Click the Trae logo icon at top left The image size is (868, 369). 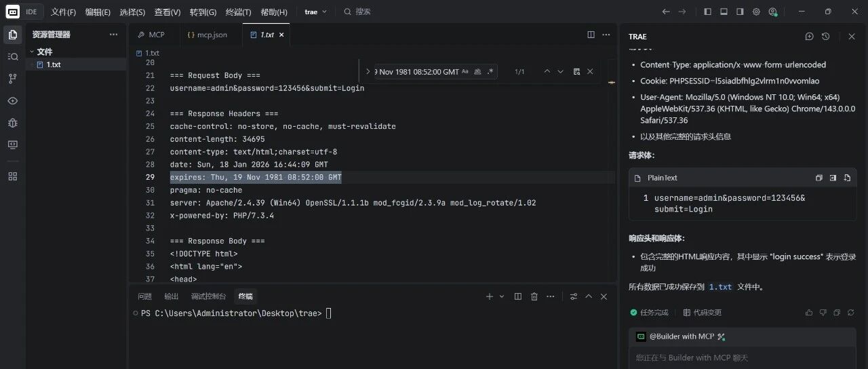tap(13, 12)
